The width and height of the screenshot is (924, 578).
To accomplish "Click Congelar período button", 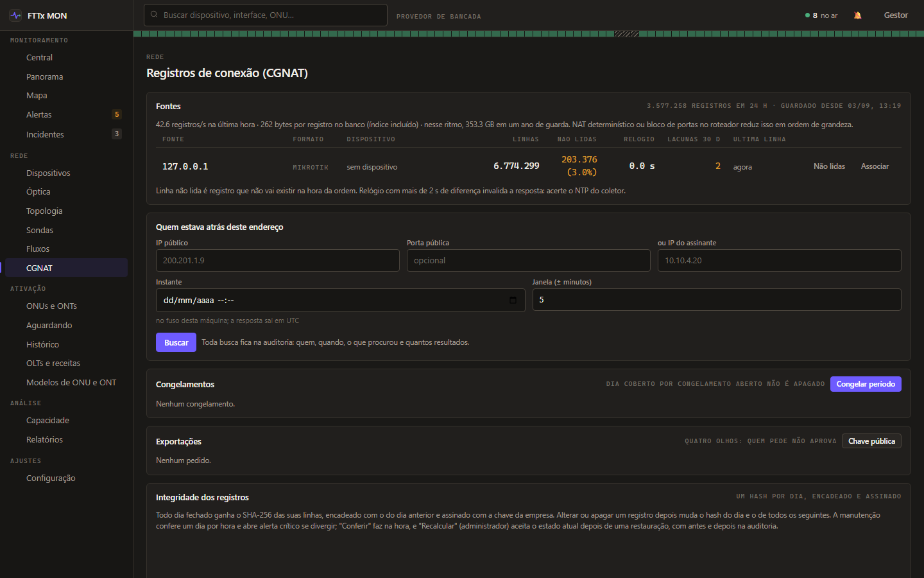I will tap(866, 384).
